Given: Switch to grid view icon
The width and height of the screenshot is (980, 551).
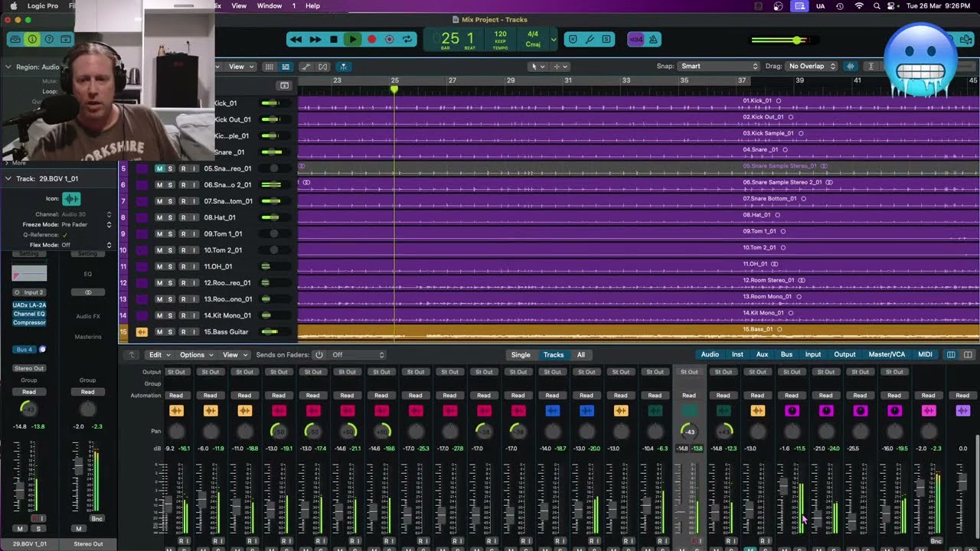Looking at the screenshot, I should 269,67.
